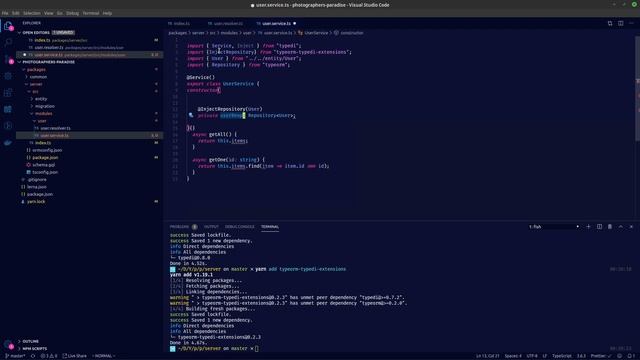Open the Search view in activity bar
Viewport: 640px width, 360px height.
[x=8, y=42]
